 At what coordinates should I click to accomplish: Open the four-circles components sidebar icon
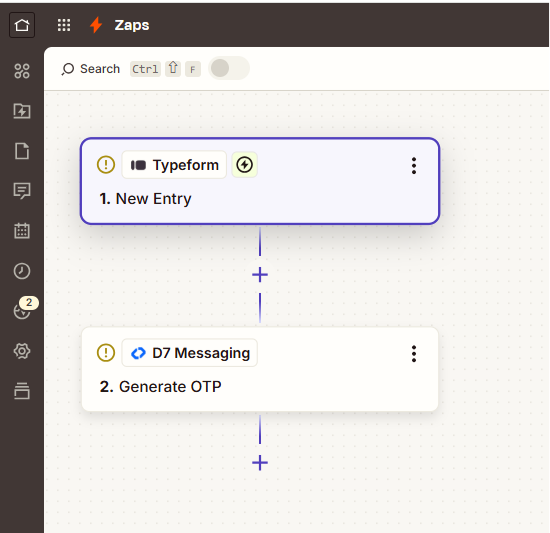22,71
